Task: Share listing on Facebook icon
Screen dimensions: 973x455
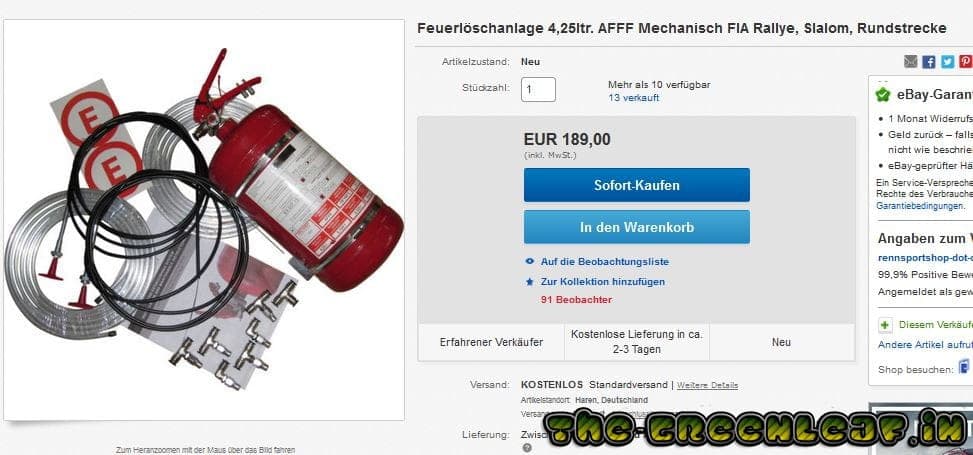Action: [929, 61]
